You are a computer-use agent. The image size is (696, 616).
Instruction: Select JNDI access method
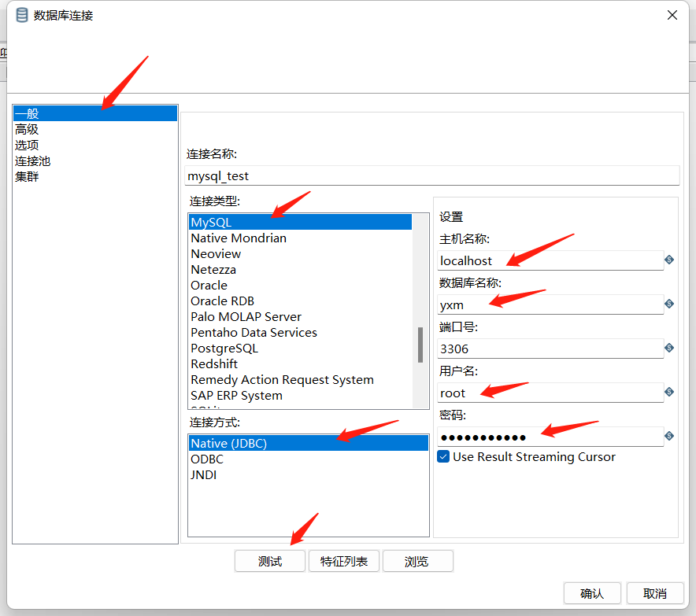coord(309,474)
